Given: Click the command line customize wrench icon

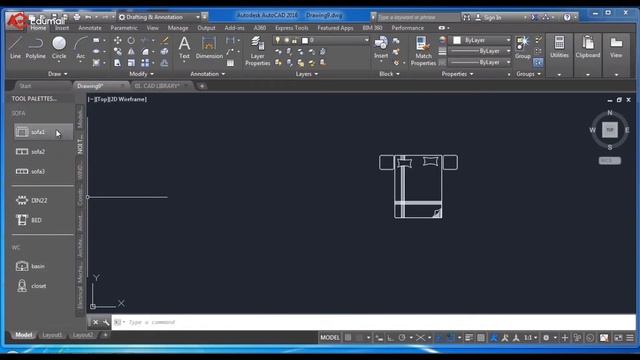Looking at the screenshot, I should (106, 322).
